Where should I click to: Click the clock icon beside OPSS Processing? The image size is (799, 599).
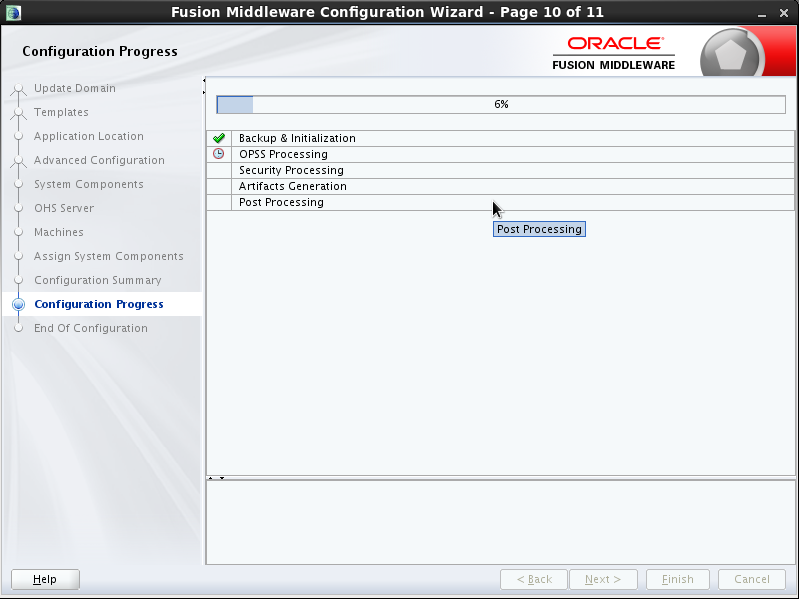coord(219,154)
